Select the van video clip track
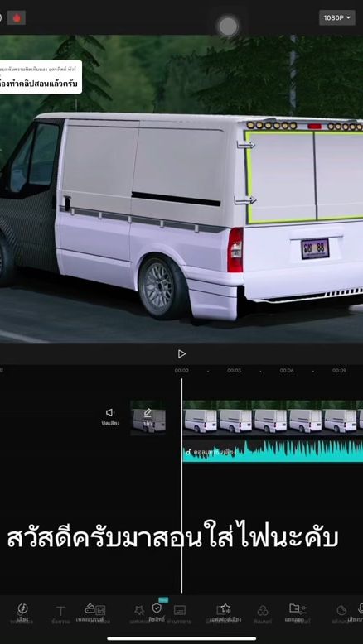 pyautogui.click(x=273, y=418)
